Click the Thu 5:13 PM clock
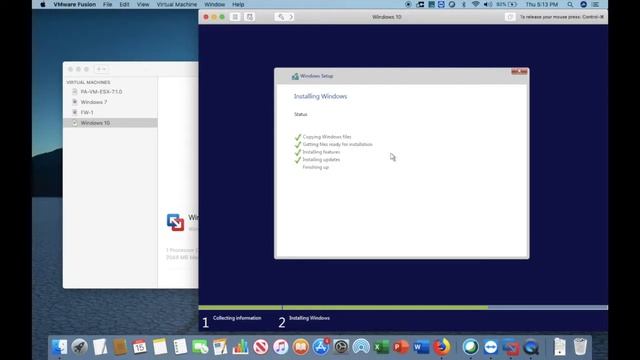 click(542, 4)
